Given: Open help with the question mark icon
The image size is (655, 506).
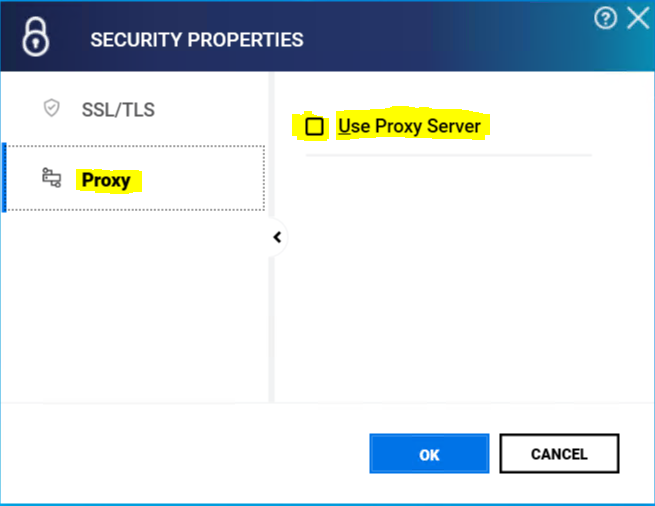Looking at the screenshot, I should 605,18.
